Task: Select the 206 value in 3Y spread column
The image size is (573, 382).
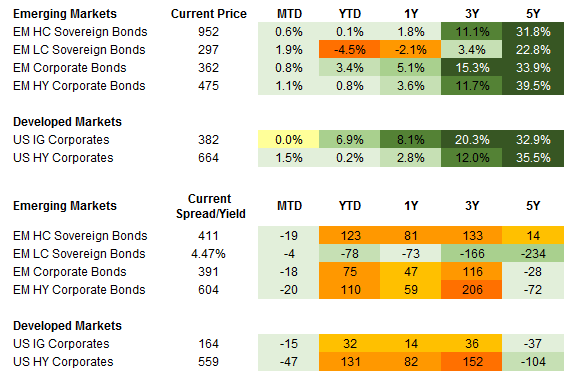Action: point(472,290)
